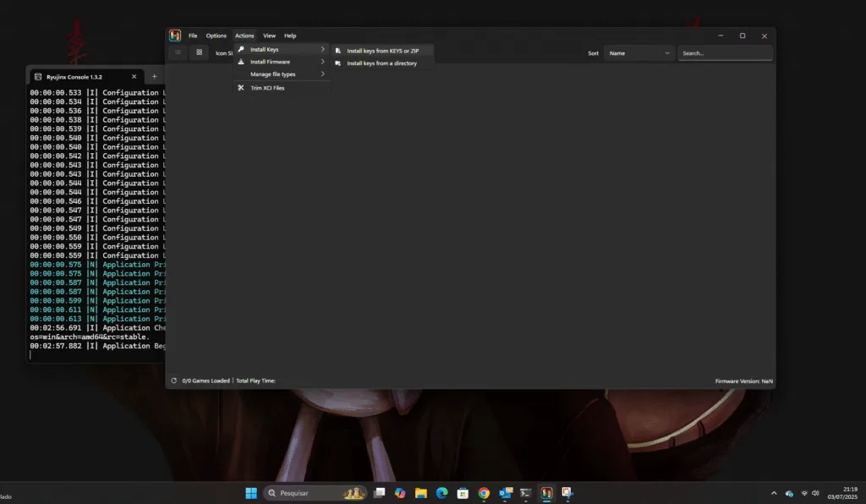Screen dimensions: 866x504
Task: Select the Manage file types menu entry
Action: pyautogui.click(x=282, y=74)
